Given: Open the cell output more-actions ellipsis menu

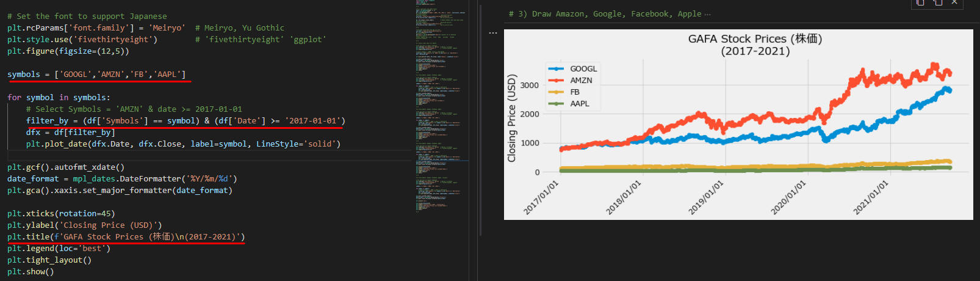Looking at the screenshot, I should [x=492, y=33].
